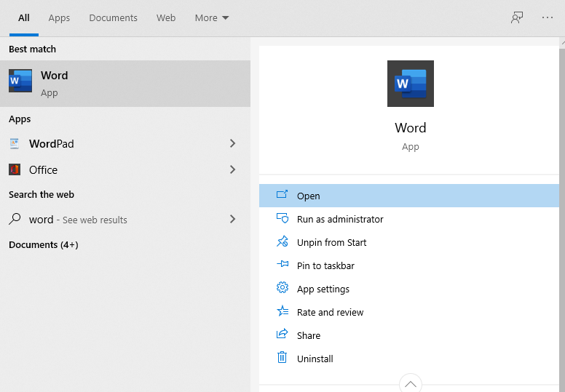The width and height of the screenshot is (565, 392).
Task: Switch to the All tab
Action: [x=24, y=17]
